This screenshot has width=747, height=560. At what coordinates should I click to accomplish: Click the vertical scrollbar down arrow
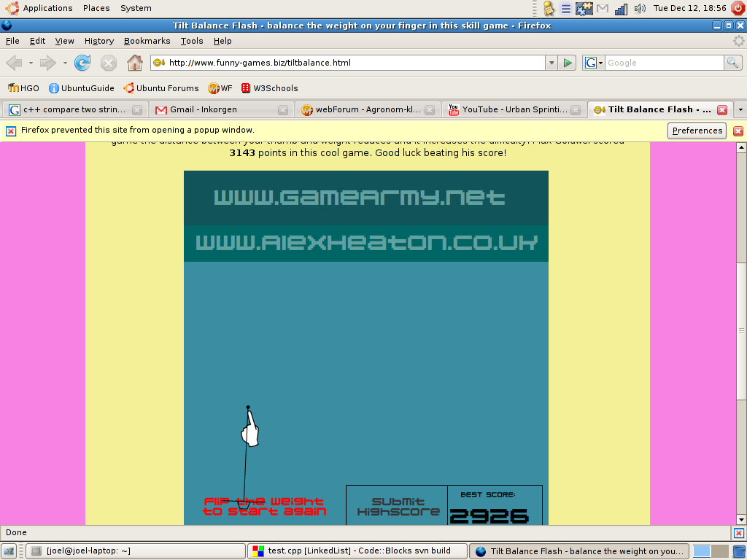[741, 519]
